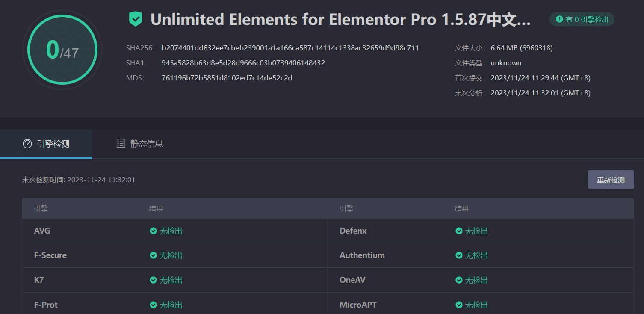Select the SHA256 hash value
This screenshot has width=644, height=314.
tap(290, 48)
